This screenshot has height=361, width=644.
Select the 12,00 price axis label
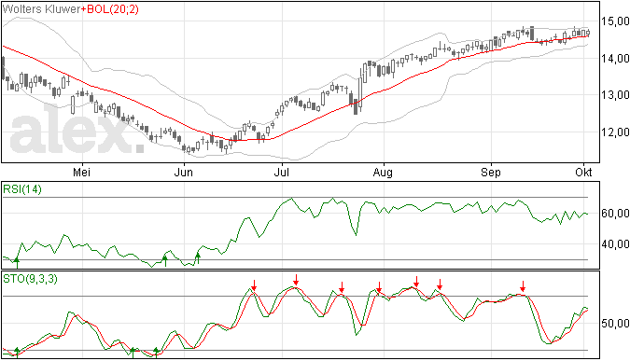click(615, 132)
